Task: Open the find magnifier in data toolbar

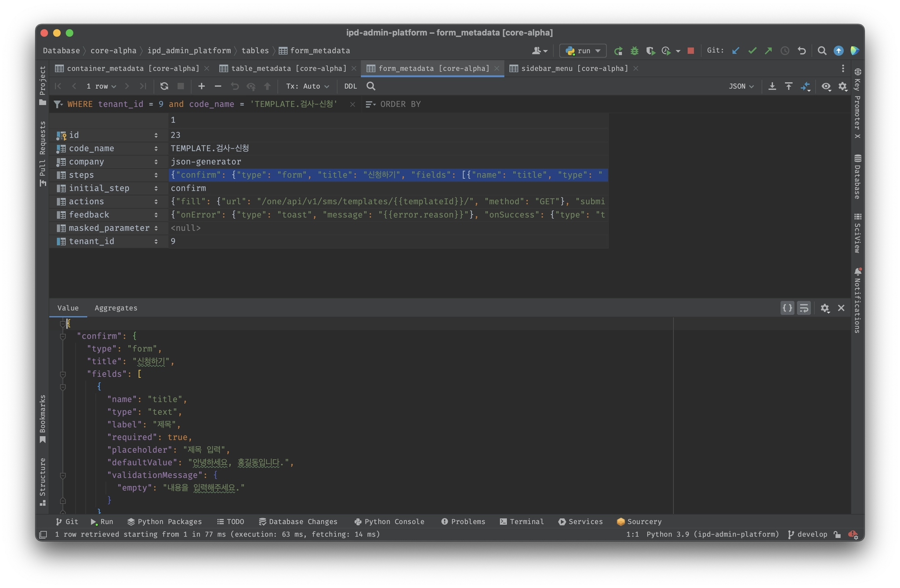Action: 371,86
